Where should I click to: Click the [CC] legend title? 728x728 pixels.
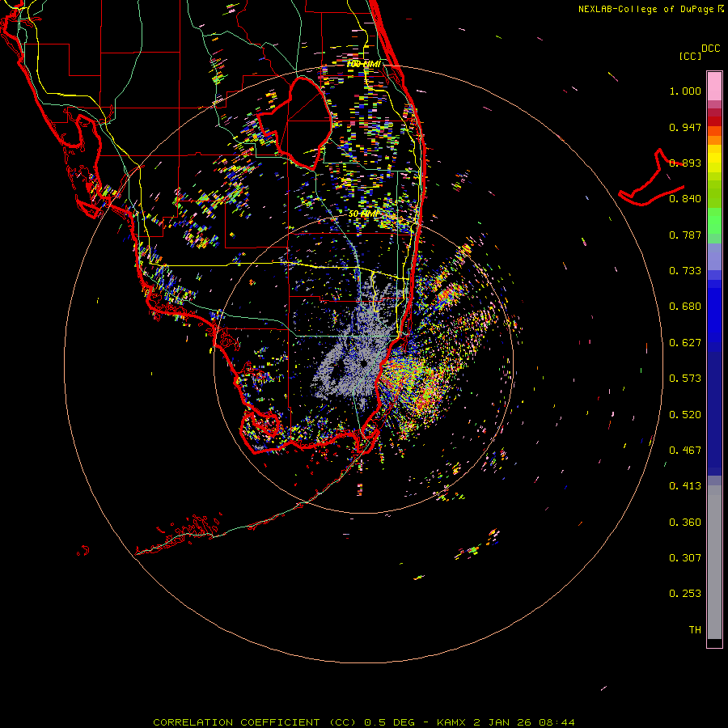(x=690, y=56)
